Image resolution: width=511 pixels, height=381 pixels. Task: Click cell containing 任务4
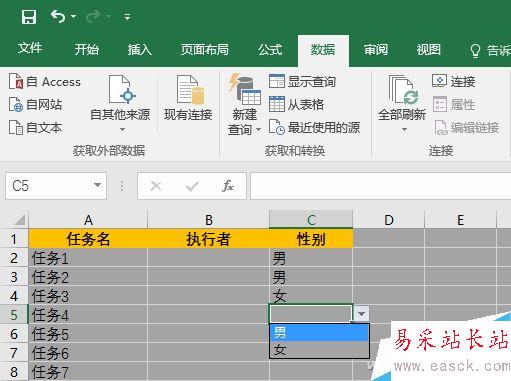pyautogui.click(x=88, y=315)
